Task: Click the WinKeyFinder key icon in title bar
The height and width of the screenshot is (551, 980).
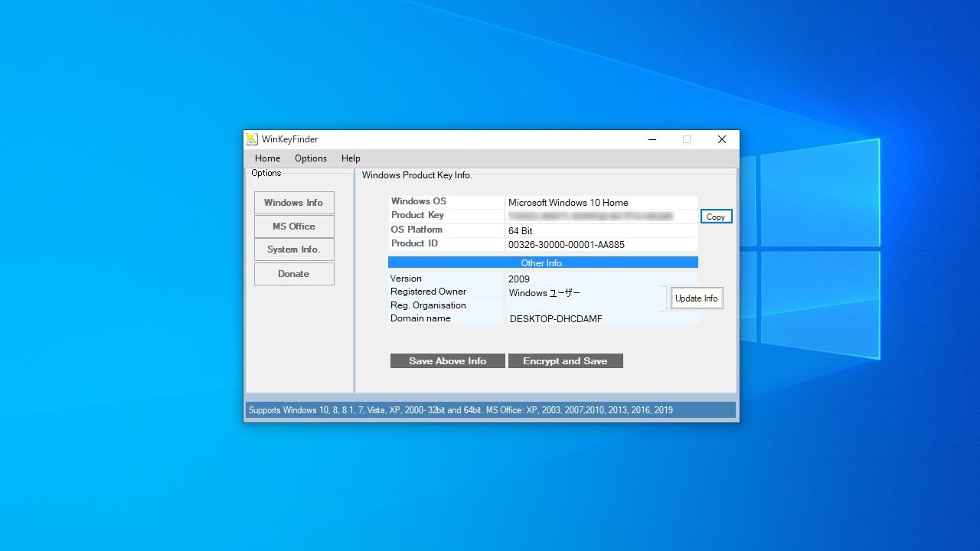Action: click(x=252, y=139)
